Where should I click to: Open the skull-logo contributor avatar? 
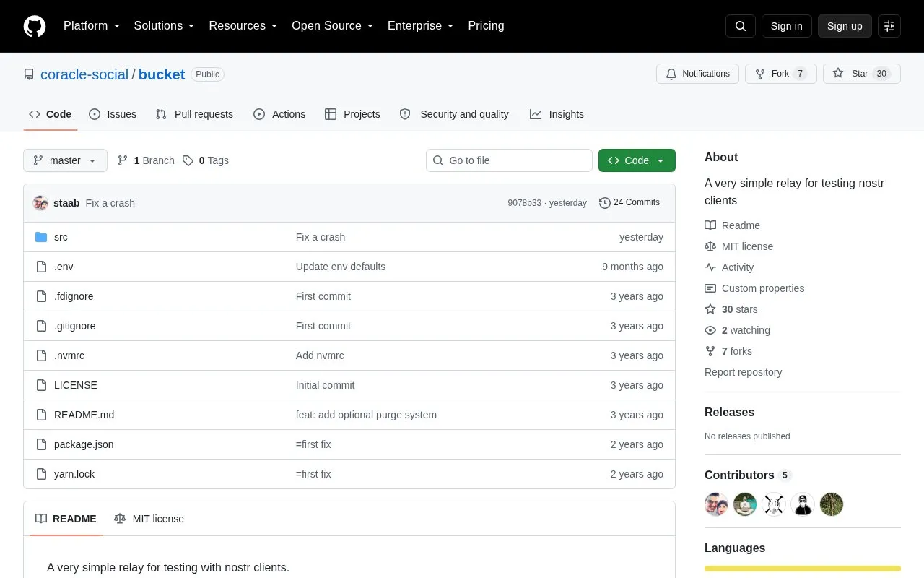(x=774, y=504)
